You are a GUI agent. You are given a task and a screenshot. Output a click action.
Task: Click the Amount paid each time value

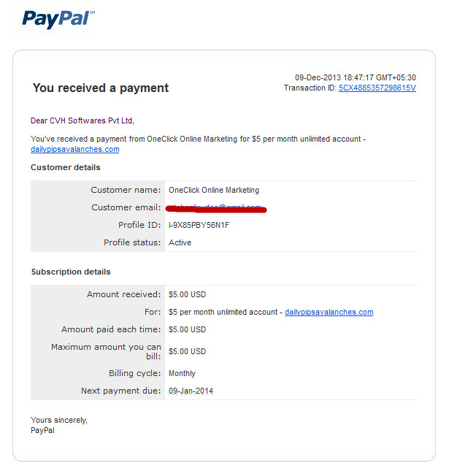coord(188,329)
